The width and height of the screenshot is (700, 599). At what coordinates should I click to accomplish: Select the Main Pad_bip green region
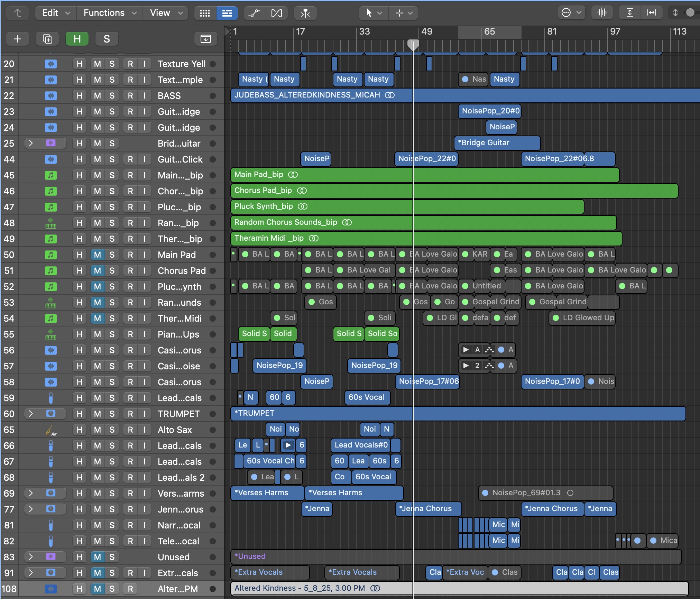pyautogui.click(x=425, y=175)
